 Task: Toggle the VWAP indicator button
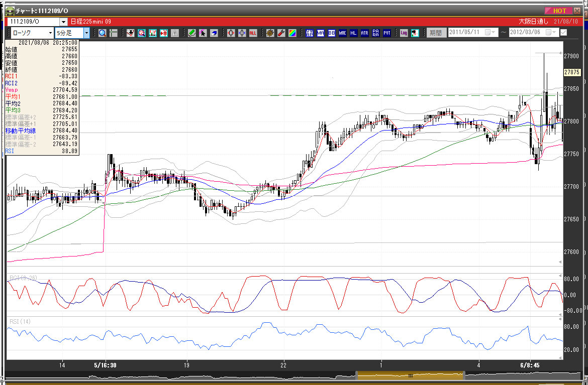point(310,33)
